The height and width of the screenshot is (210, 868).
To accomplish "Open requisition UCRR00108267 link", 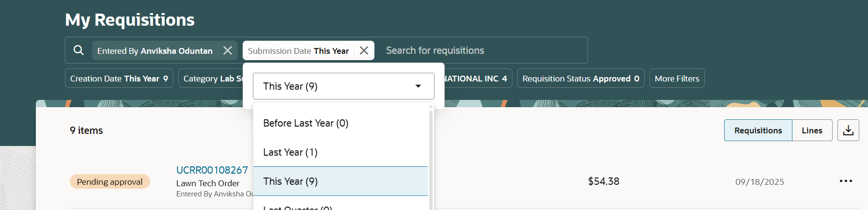I will click(212, 170).
